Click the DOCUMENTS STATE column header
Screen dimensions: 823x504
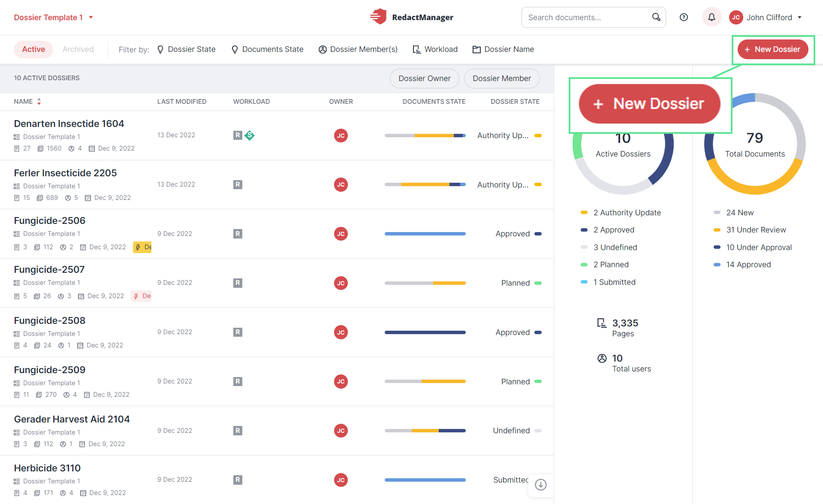point(434,102)
